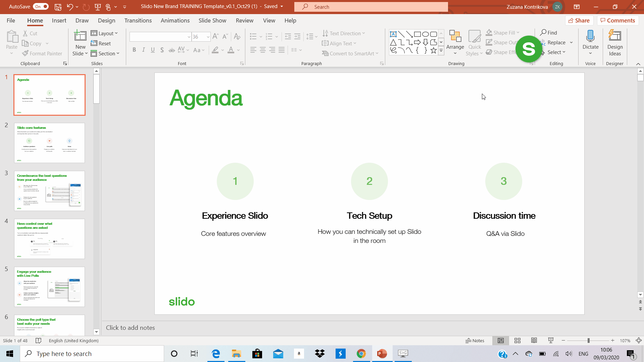Open the Transitions tab
Viewport: 644px width, 362px height.
(x=138, y=20)
